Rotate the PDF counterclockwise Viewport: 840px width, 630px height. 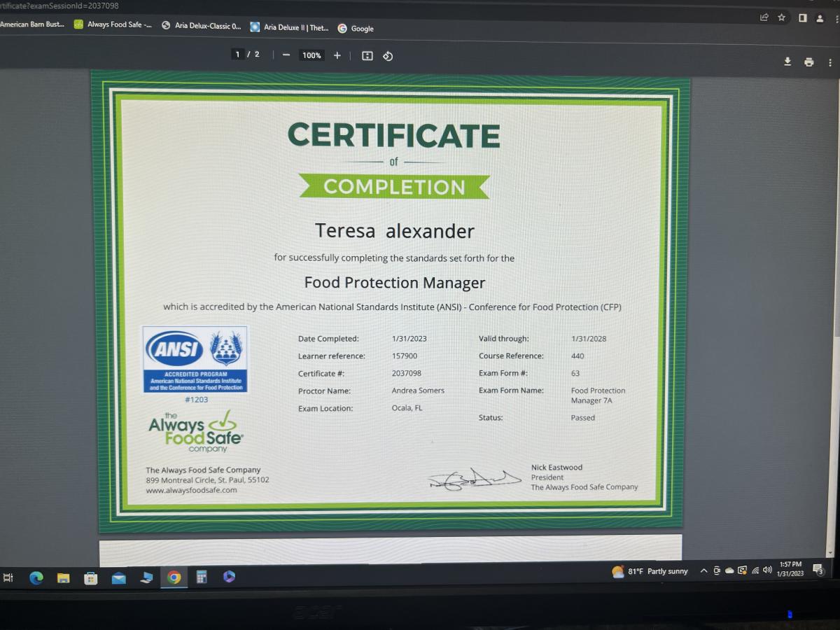[x=388, y=56]
